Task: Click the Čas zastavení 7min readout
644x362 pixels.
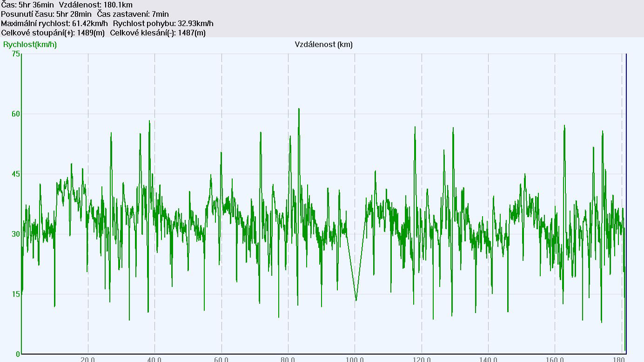Action: point(133,14)
